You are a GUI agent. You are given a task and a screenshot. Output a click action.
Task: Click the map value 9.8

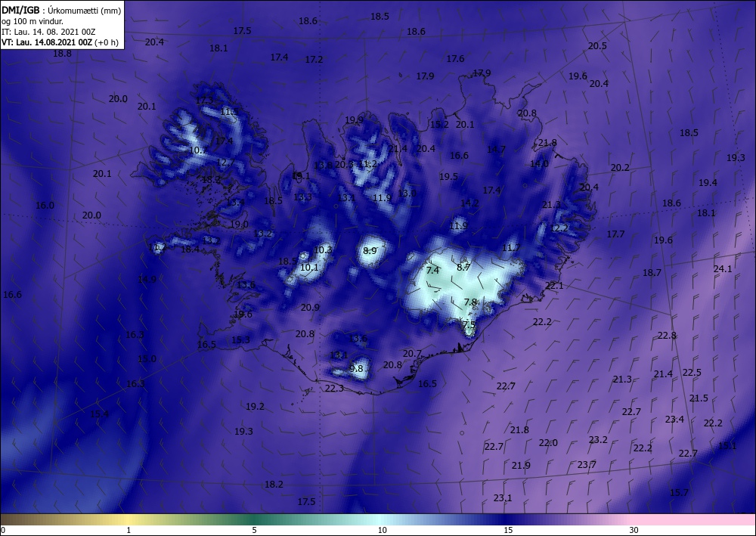(356, 369)
